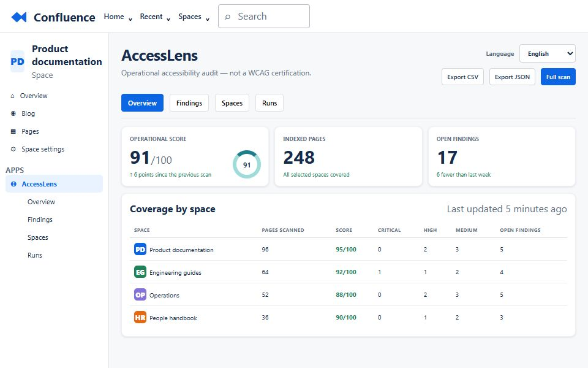The image size is (588, 368).
Task: Click 96 pages scanned for Product documentation
Action: 265,250
